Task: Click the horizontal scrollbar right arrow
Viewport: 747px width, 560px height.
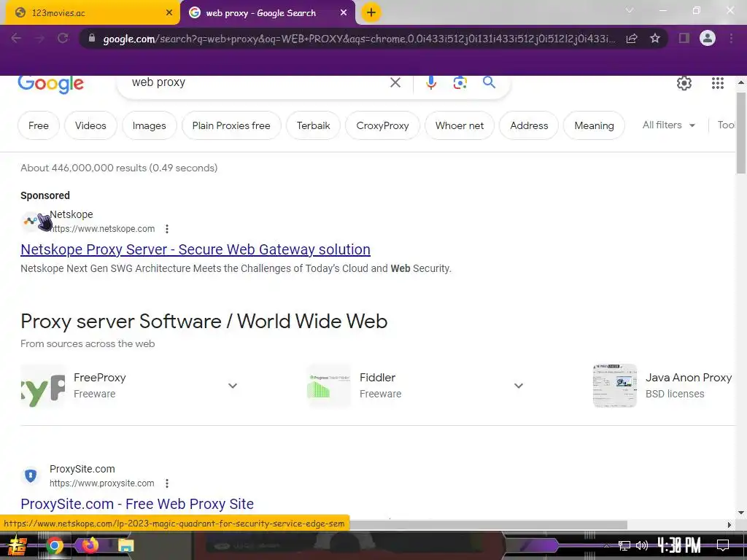Action: pos(729,525)
